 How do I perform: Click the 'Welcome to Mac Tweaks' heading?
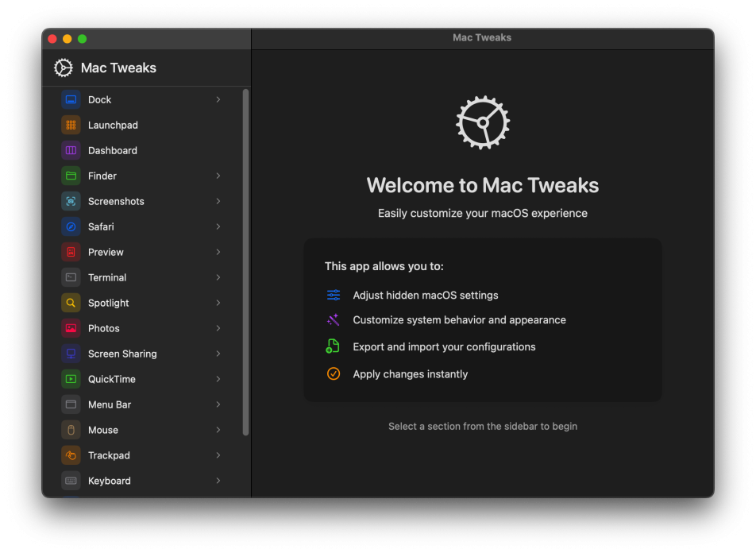tap(483, 185)
